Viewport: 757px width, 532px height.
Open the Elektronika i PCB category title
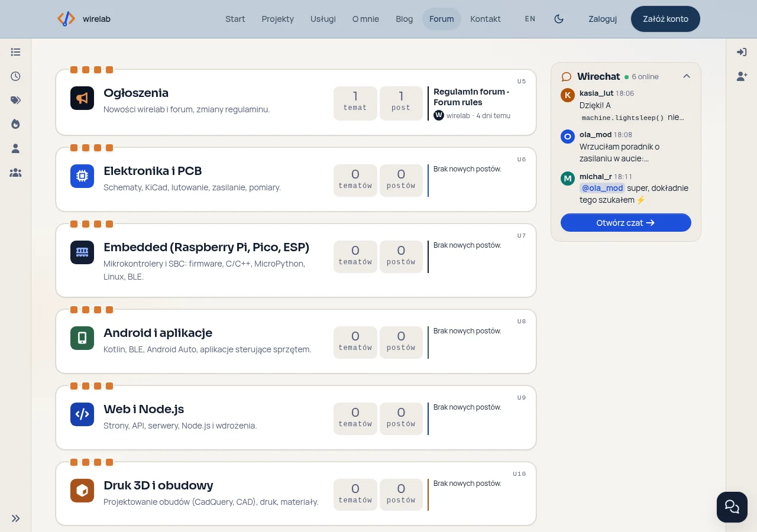[153, 171]
